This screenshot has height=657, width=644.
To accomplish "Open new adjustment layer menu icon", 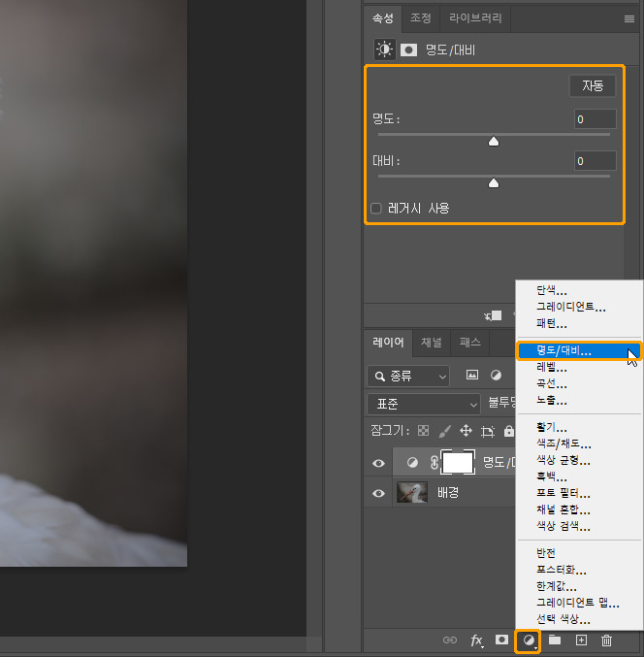I will click(529, 641).
